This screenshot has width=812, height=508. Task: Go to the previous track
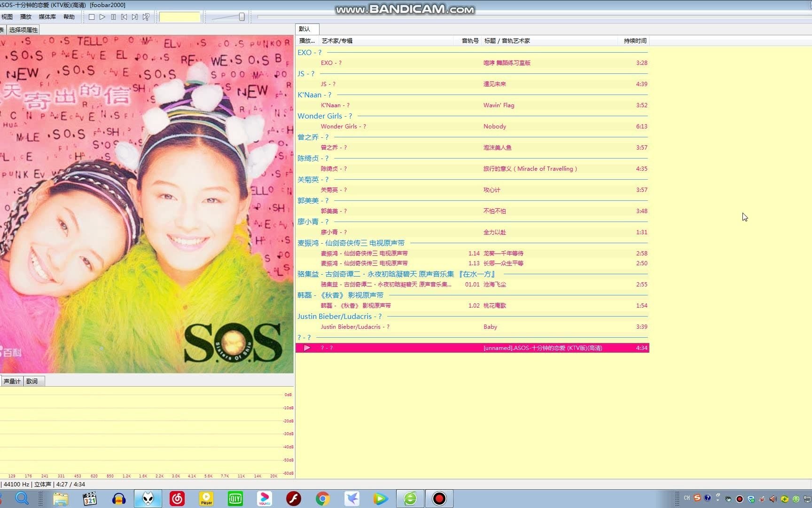coord(124,17)
